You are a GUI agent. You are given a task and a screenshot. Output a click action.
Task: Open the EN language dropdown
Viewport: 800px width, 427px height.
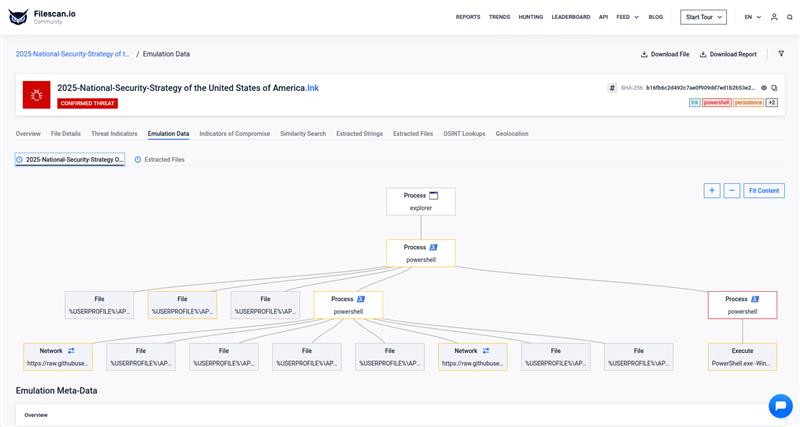point(753,17)
